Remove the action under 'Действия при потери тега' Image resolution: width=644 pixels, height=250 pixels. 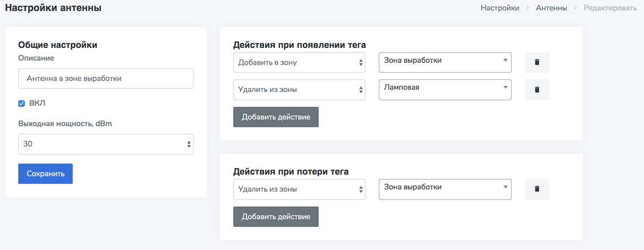[536, 189]
